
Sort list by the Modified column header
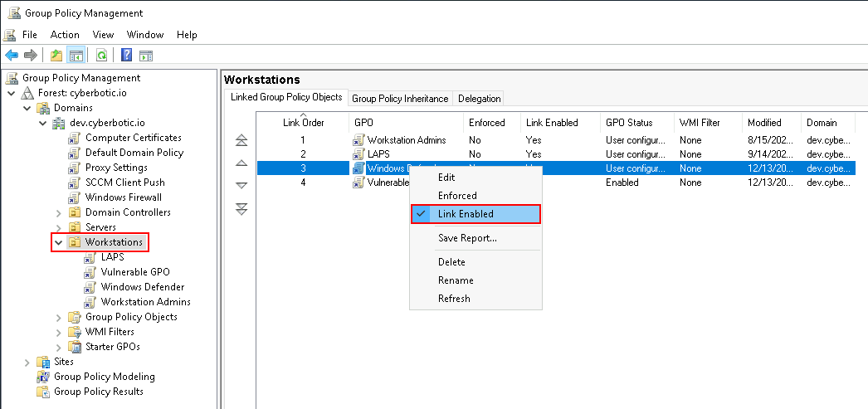point(763,123)
